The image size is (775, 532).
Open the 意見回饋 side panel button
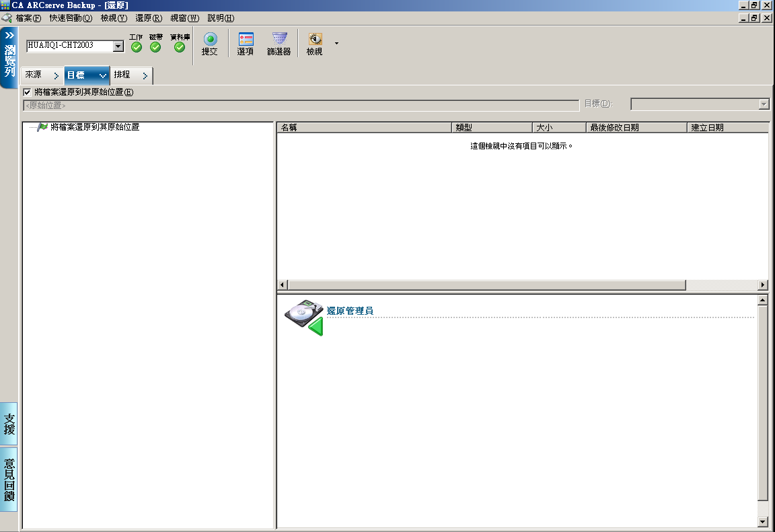[x=9, y=479]
